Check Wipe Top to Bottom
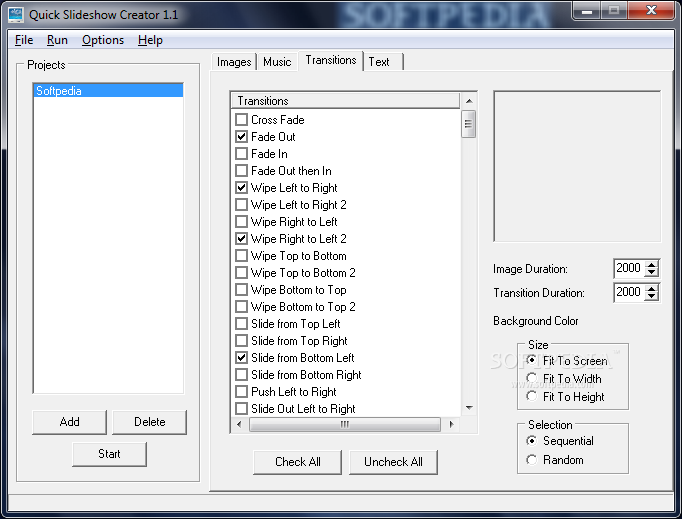This screenshot has height=519, width=682. (241, 256)
